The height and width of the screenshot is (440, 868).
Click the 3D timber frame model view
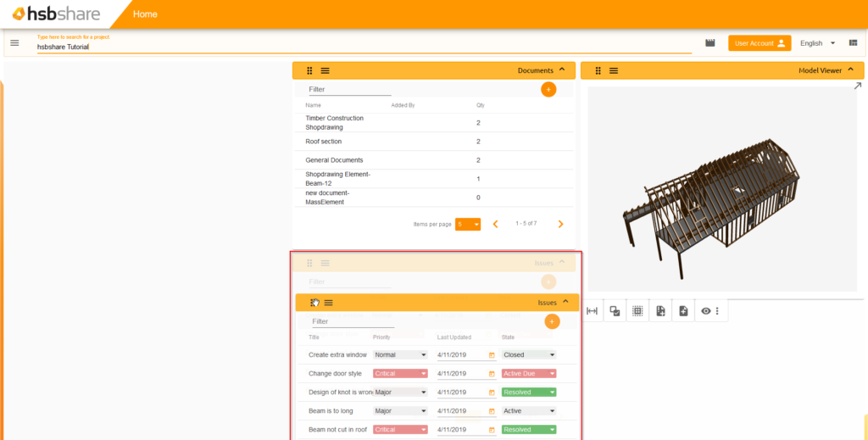click(722, 189)
